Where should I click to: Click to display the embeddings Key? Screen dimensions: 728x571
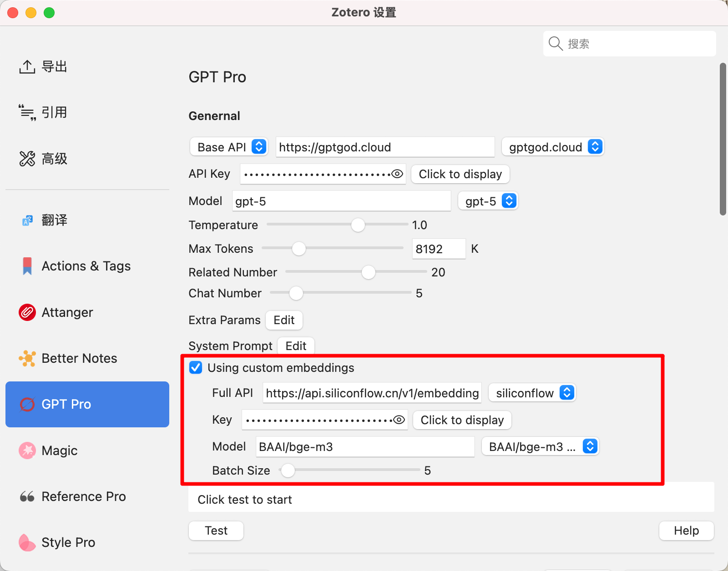click(x=462, y=420)
